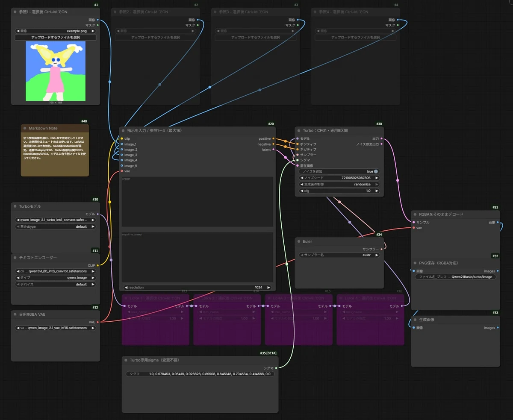This screenshot has height=420, width=513.
Task: Collapse the テキストエンコーダー node with its dot
Action: point(15,258)
